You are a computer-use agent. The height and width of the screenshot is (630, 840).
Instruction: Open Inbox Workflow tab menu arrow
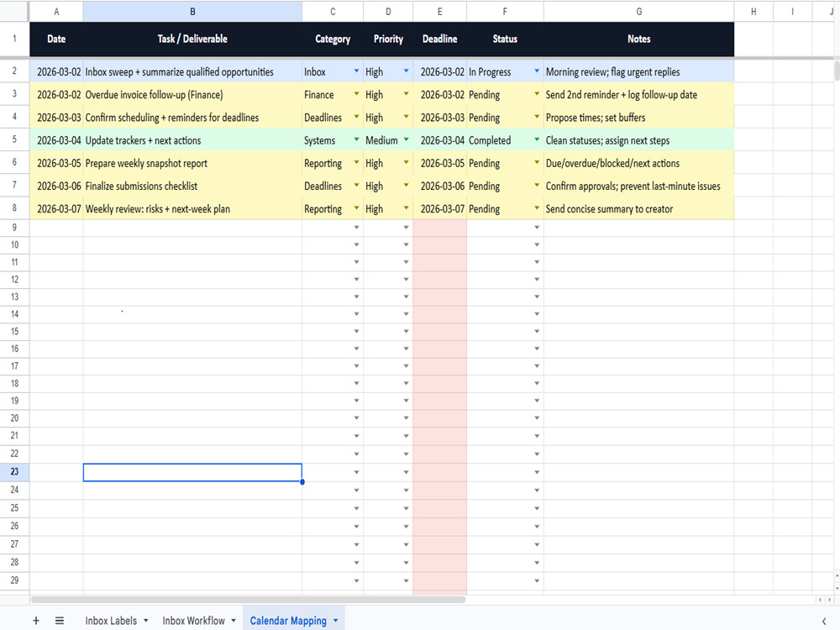click(x=234, y=621)
